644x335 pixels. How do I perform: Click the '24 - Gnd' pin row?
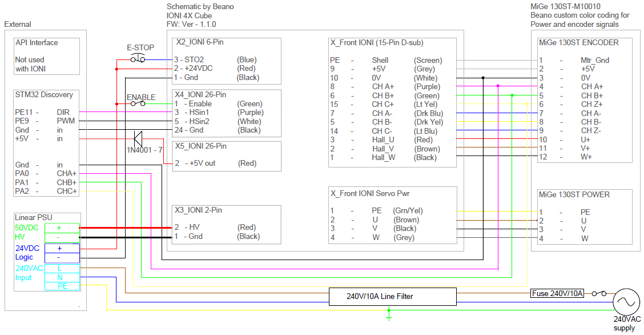(x=218, y=130)
